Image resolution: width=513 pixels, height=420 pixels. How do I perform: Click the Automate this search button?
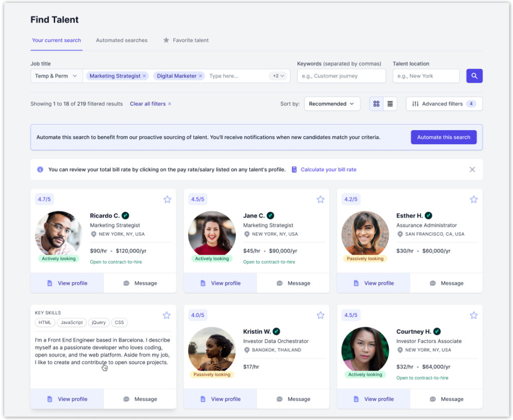click(443, 137)
